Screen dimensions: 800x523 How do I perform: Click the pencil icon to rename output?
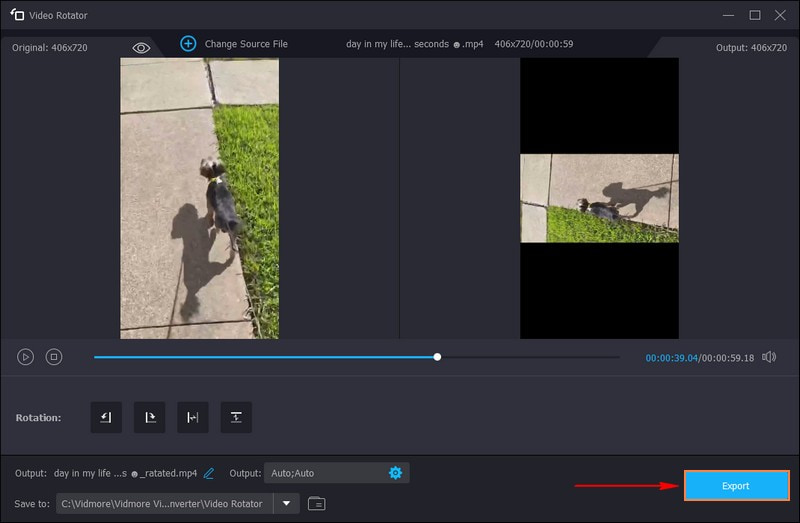tap(209, 473)
